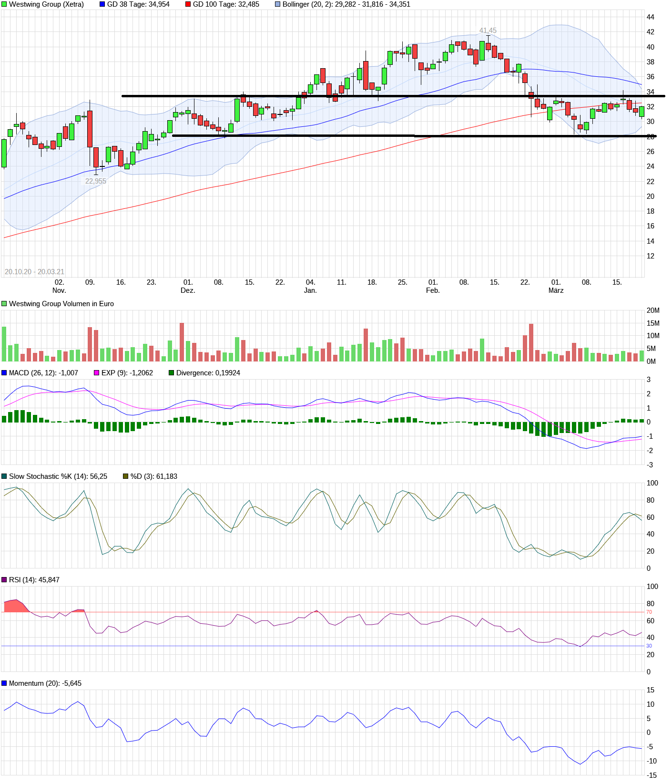Click the purple RSI (14) legend swatch
Viewport: 672px width, 784px height.
(4, 580)
